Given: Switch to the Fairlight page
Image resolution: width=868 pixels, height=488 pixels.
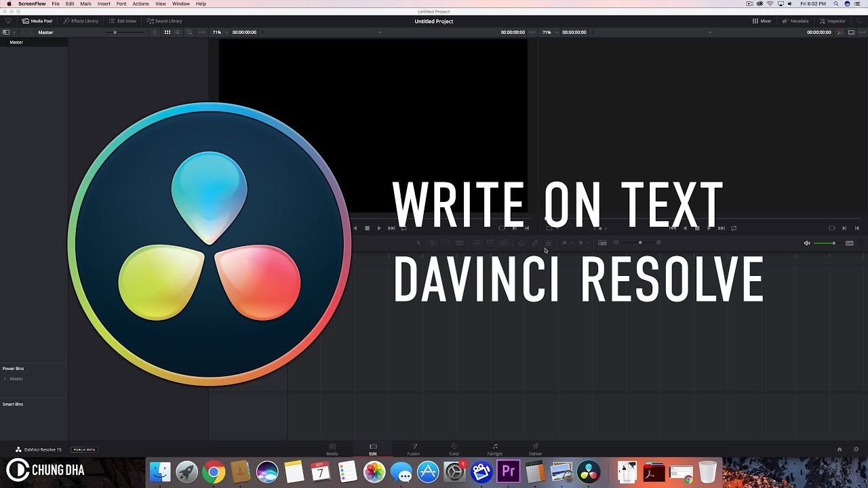Looking at the screenshot, I should 495,449.
